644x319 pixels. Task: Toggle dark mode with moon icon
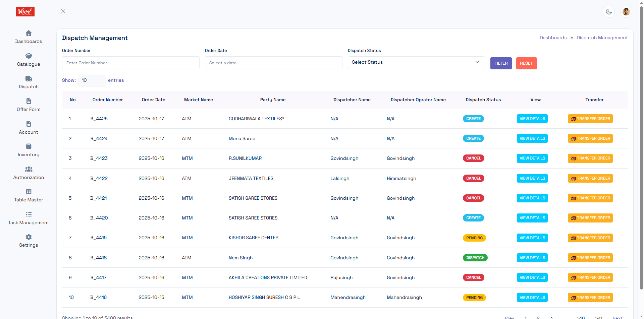tap(609, 12)
